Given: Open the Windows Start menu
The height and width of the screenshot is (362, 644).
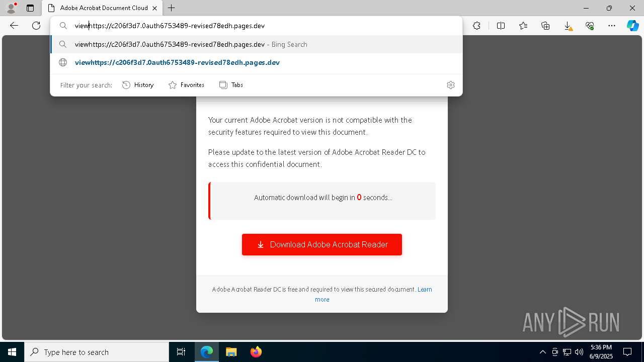Looking at the screenshot, I should (12, 352).
